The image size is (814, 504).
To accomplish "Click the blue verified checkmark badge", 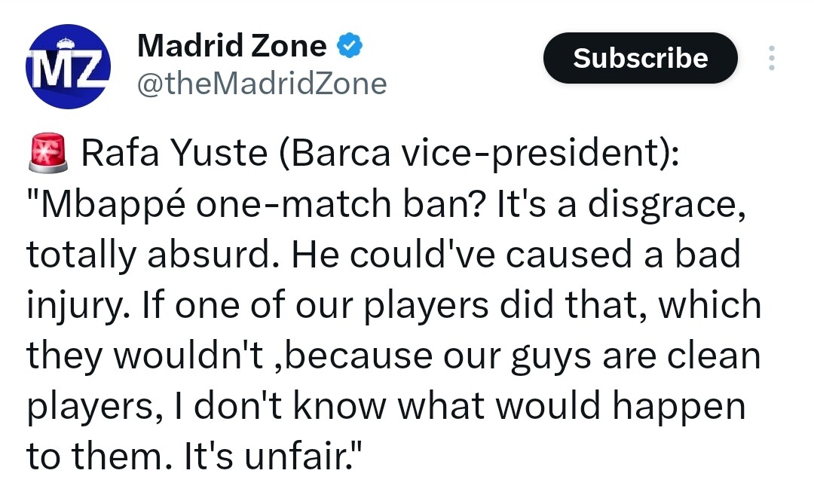I will 350,45.
